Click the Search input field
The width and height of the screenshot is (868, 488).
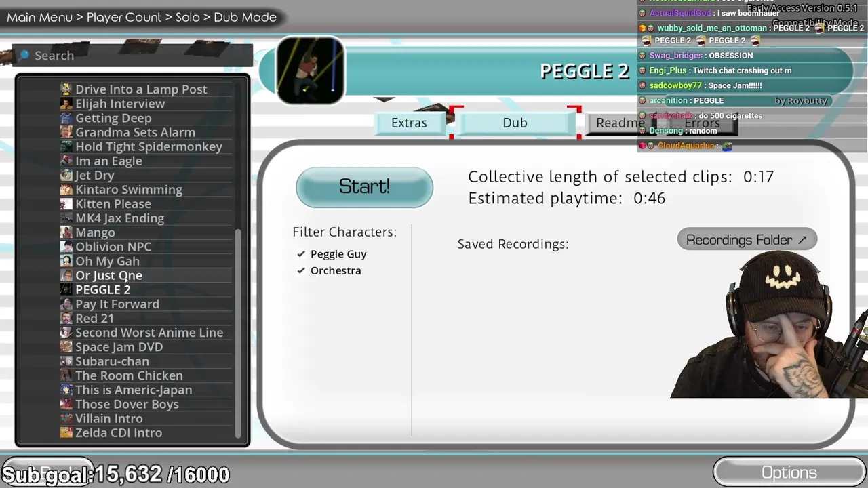click(x=133, y=55)
